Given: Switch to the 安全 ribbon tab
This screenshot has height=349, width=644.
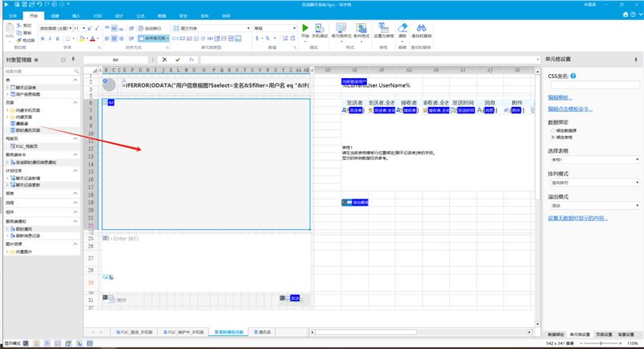Looking at the screenshot, I should pyautogui.click(x=184, y=16).
